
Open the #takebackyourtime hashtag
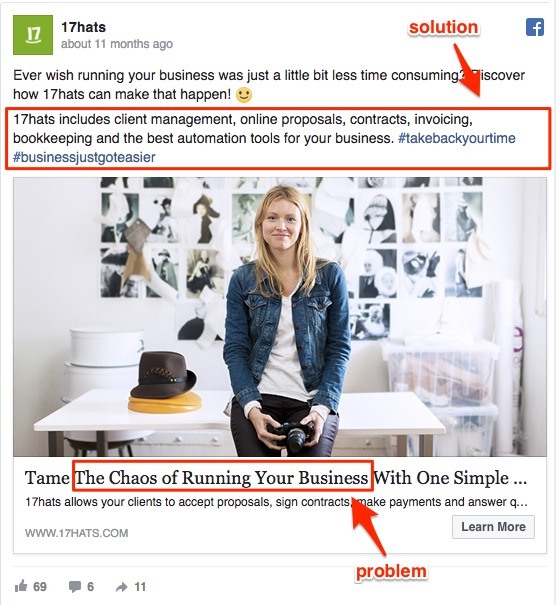click(457, 139)
